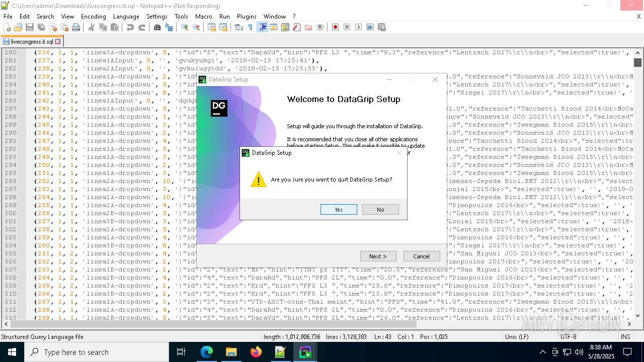Click the horizontal scrollbar in the editor
This screenshot has height=362, width=644.
click(316, 324)
